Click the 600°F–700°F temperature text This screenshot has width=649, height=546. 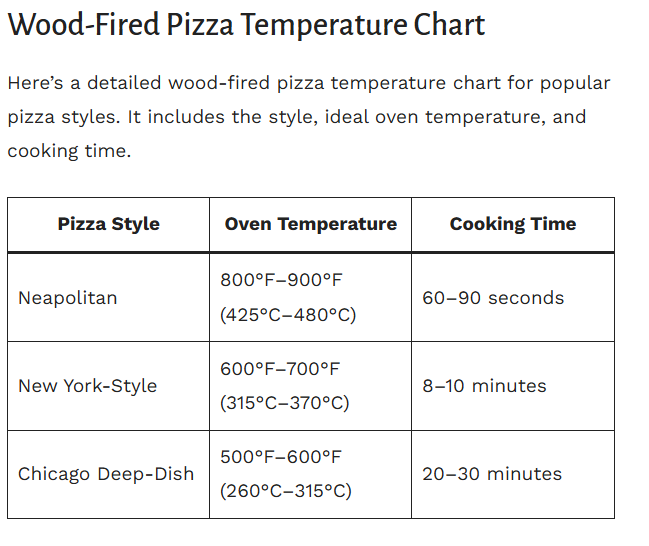[280, 368]
